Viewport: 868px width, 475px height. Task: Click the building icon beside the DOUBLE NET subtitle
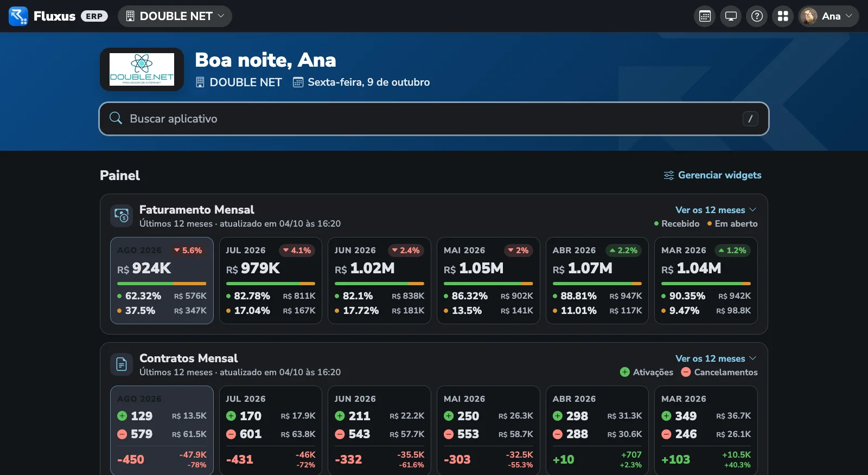200,82
